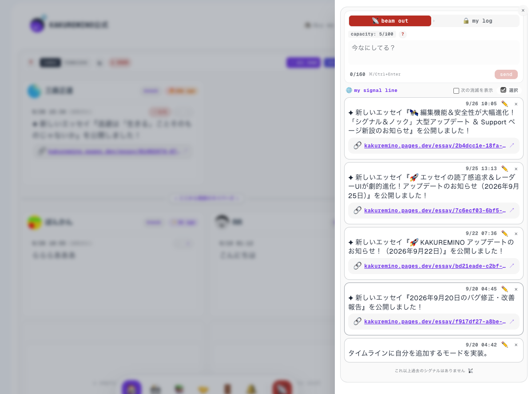532x394 pixels.
Task: Click the 9/22 07:36 timestamp
Action: coord(481,234)
